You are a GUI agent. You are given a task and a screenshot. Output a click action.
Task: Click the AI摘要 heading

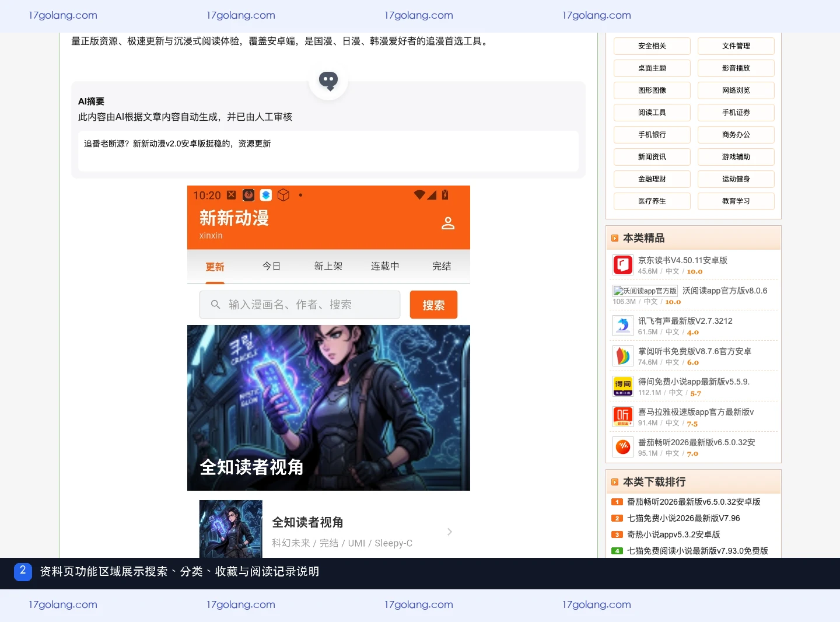pyautogui.click(x=91, y=102)
